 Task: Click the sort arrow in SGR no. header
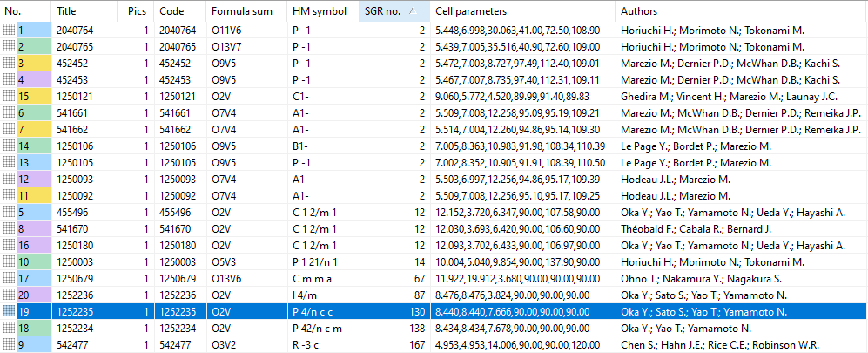[411, 11]
